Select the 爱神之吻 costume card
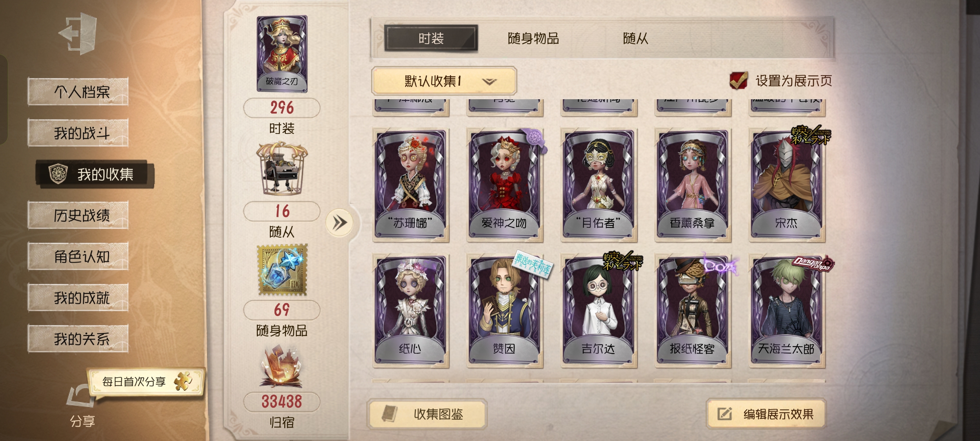The image size is (980, 441). 505,185
